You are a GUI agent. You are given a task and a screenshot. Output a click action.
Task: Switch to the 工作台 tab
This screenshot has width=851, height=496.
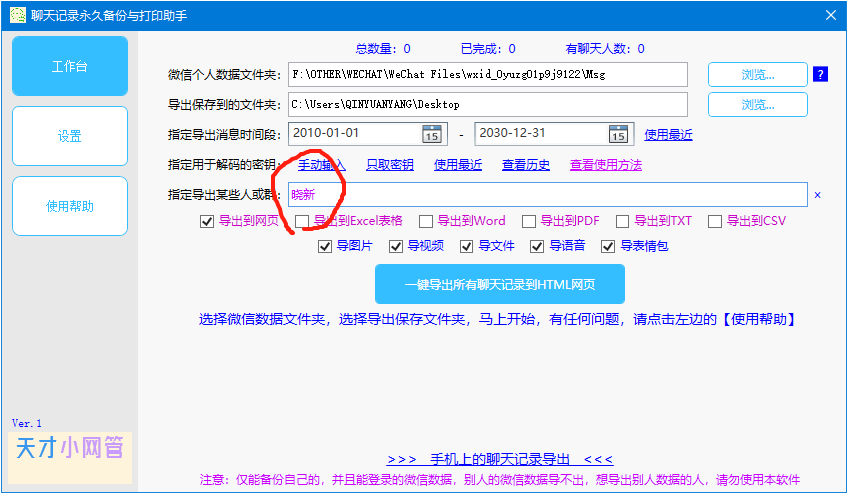tap(70, 66)
